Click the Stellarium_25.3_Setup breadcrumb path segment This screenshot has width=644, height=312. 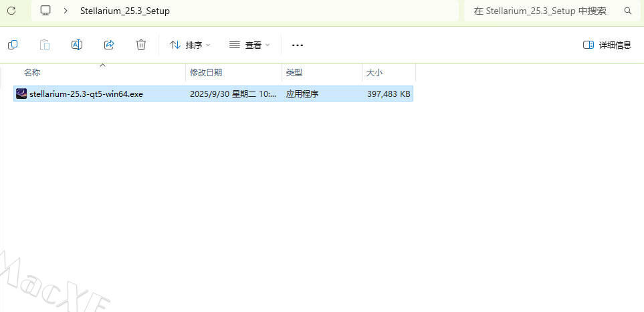(x=124, y=11)
